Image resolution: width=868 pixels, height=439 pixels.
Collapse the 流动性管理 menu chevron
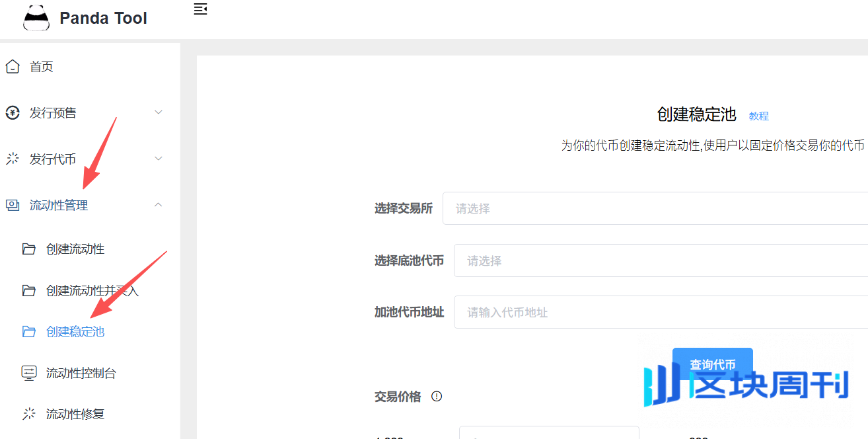158,205
